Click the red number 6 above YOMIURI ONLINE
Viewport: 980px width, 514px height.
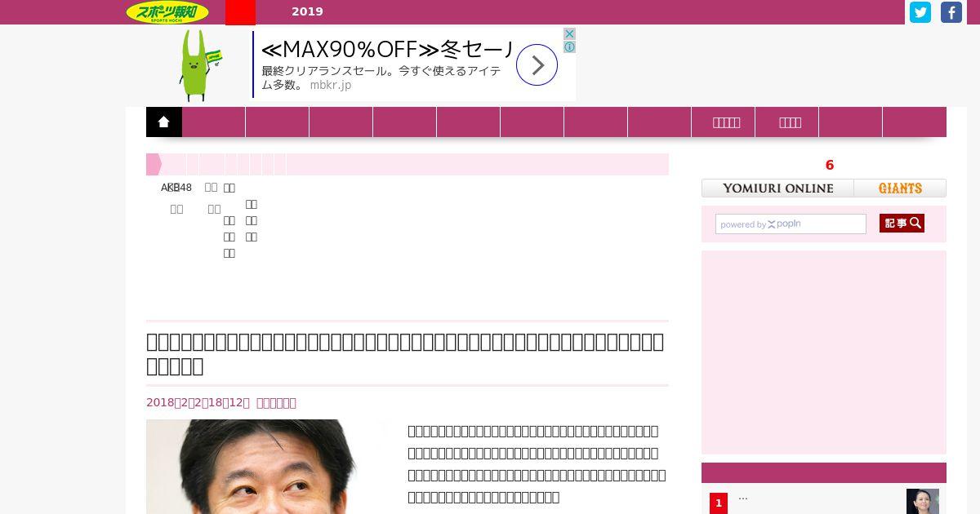coord(830,165)
